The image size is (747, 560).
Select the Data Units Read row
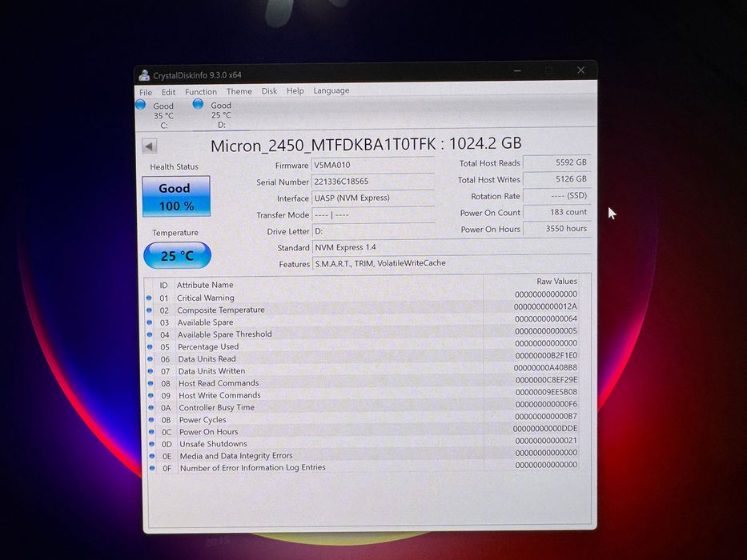pyautogui.click(x=362, y=358)
